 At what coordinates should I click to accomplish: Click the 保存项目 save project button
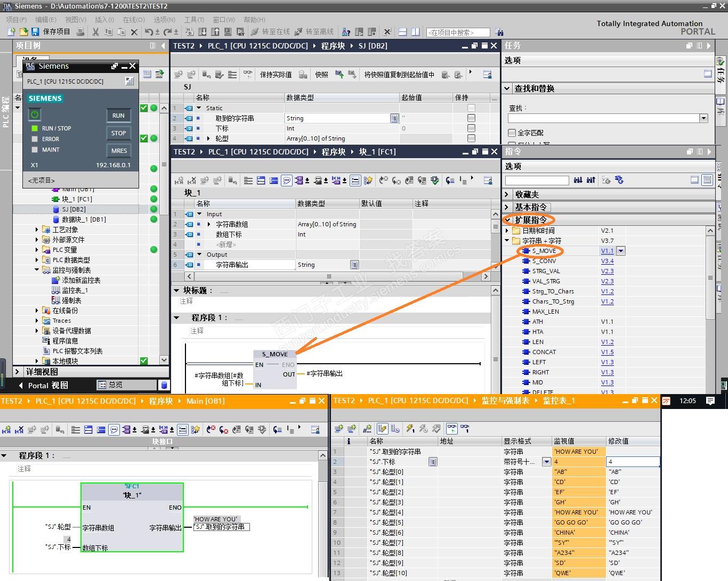coord(51,32)
